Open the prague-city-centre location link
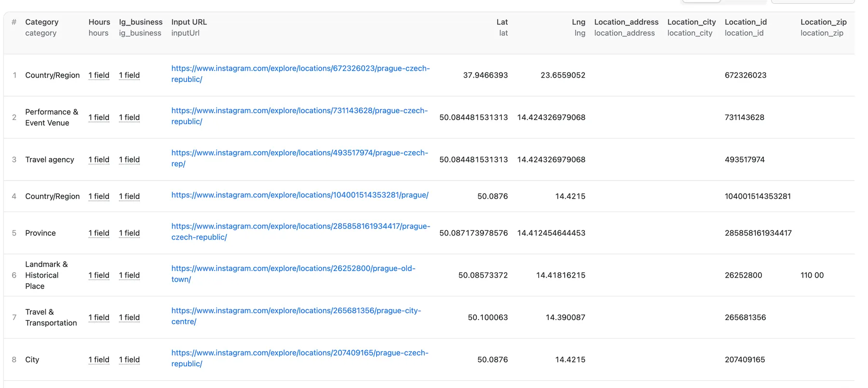868x388 pixels. (x=296, y=311)
